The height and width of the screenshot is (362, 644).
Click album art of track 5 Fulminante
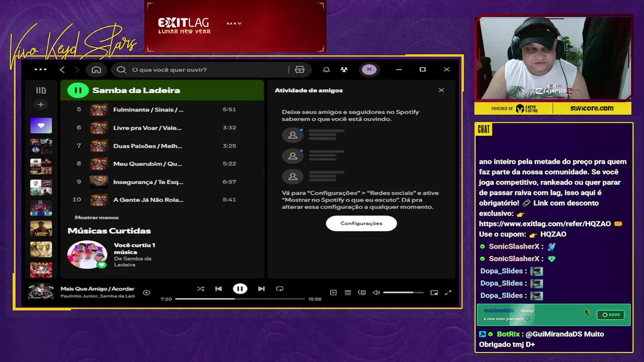tap(99, 110)
